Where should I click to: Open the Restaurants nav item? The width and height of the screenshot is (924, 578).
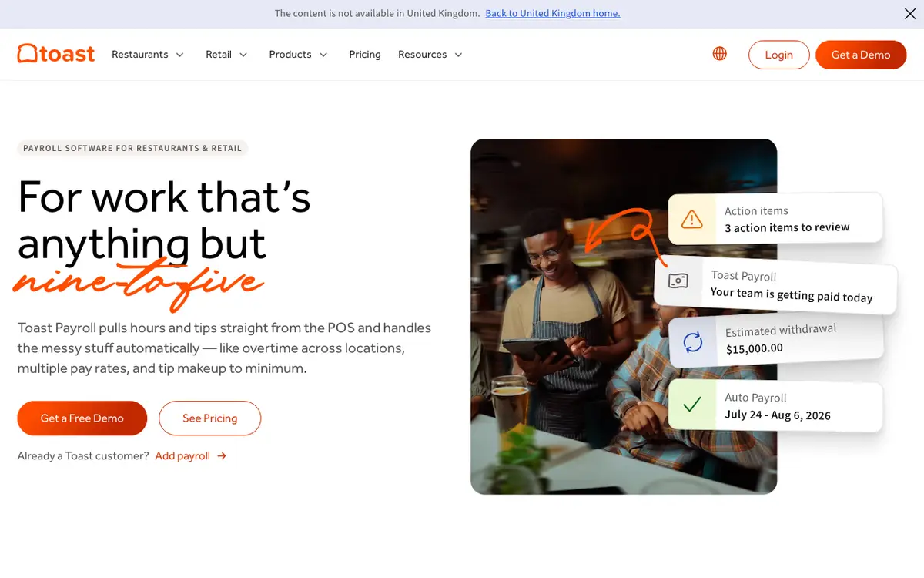click(140, 55)
